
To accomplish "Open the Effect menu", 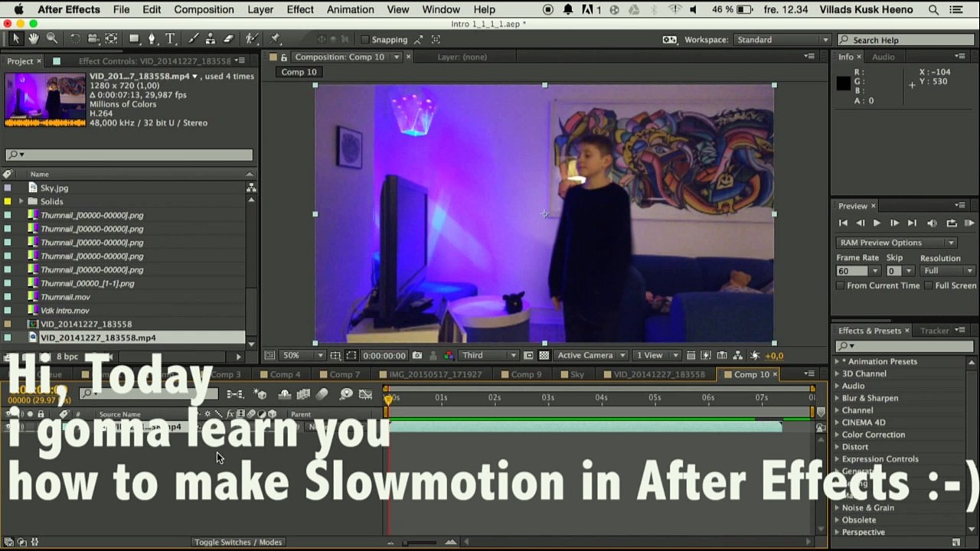I will click(300, 9).
